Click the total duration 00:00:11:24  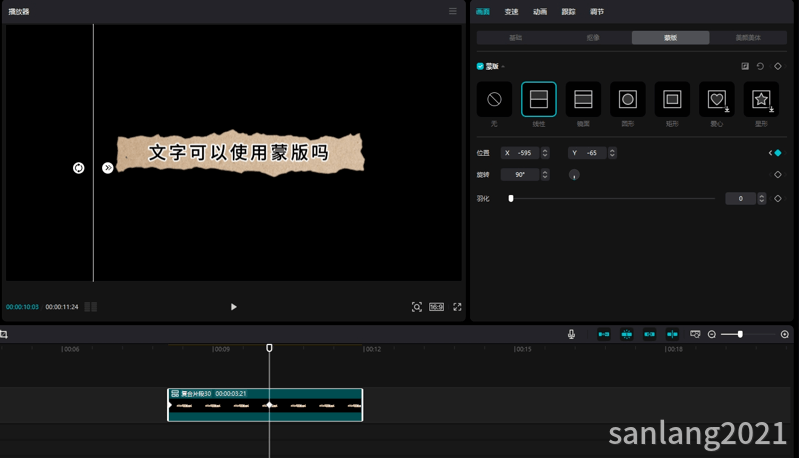pos(62,307)
